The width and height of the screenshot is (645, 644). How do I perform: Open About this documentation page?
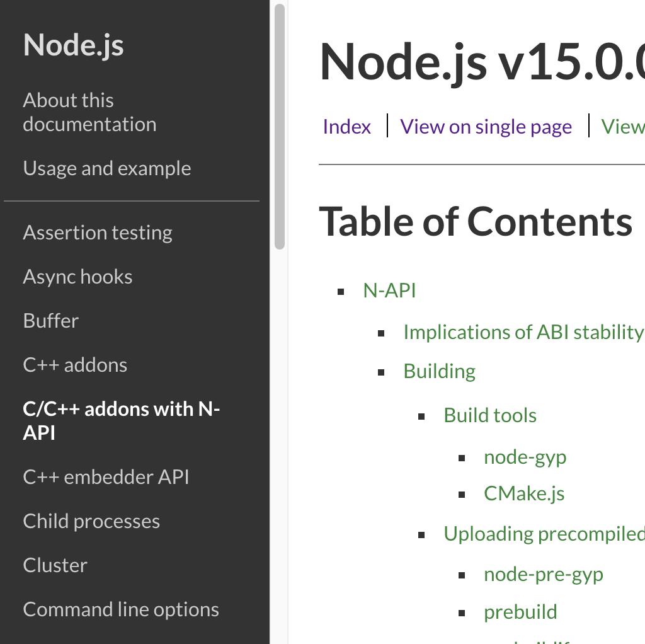point(89,112)
